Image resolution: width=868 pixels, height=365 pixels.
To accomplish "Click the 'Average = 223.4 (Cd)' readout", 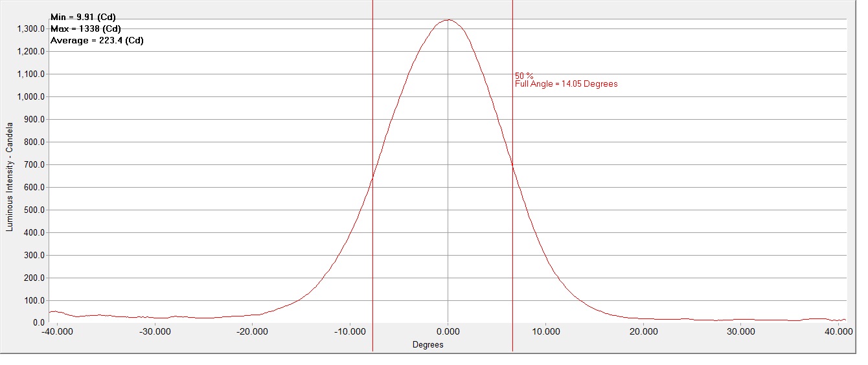I will tap(97, 41).
